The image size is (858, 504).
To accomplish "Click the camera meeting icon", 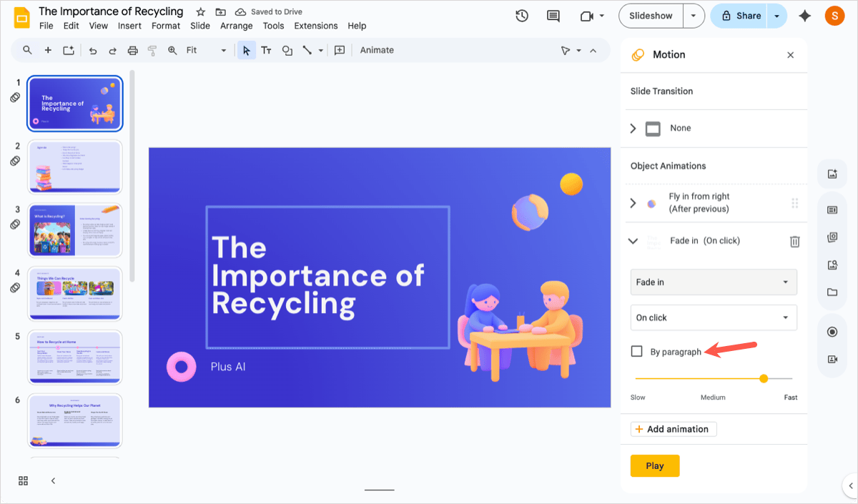I will coord(587,16).
